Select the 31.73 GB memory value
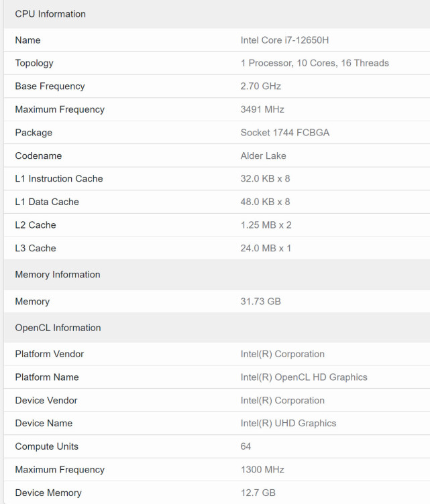The image size is (430, 504). click(261, 302)
